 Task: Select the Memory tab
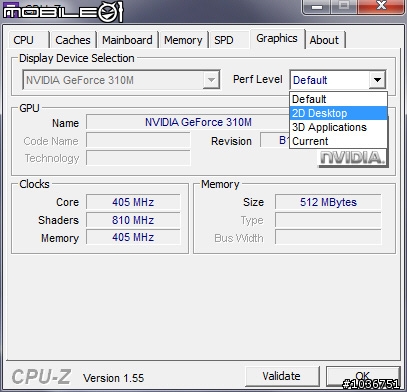click(x=183, y=40)
